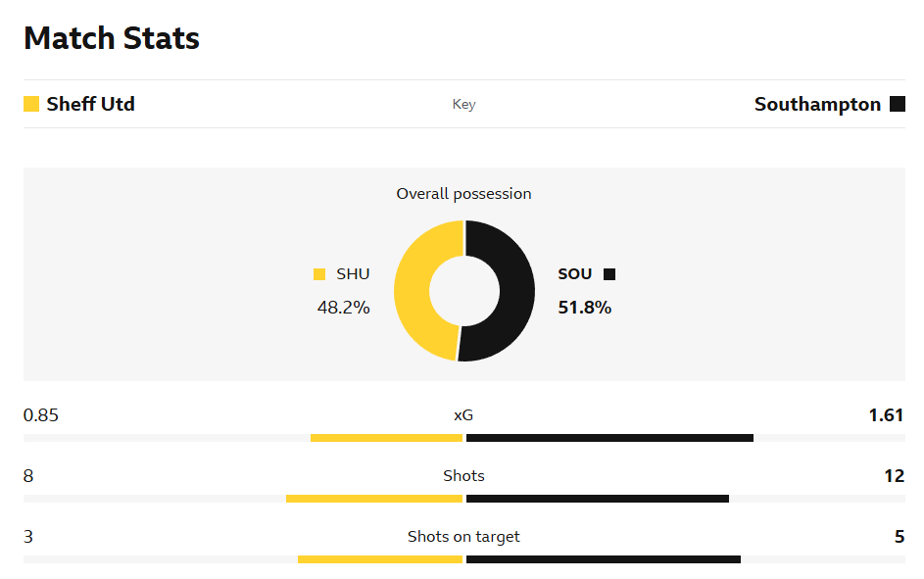Click the yellow Sheff Utd key square
This screenshot has width=924, height=579.
pos(31,104)
